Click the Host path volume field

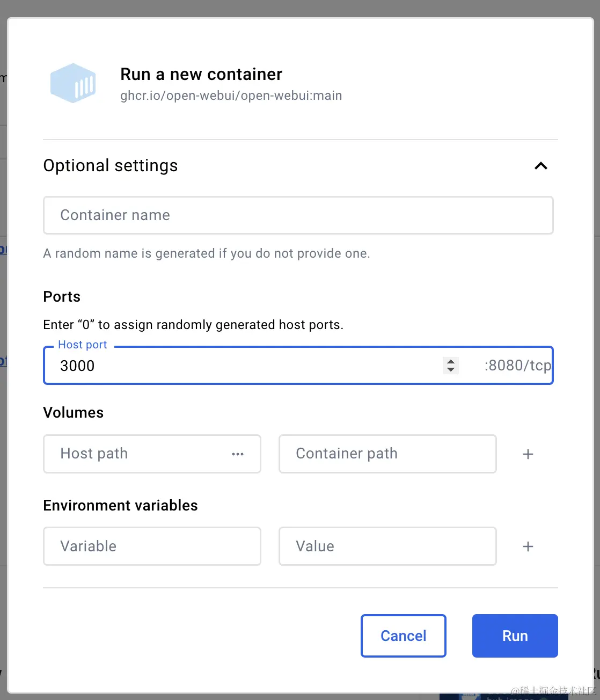152,454
